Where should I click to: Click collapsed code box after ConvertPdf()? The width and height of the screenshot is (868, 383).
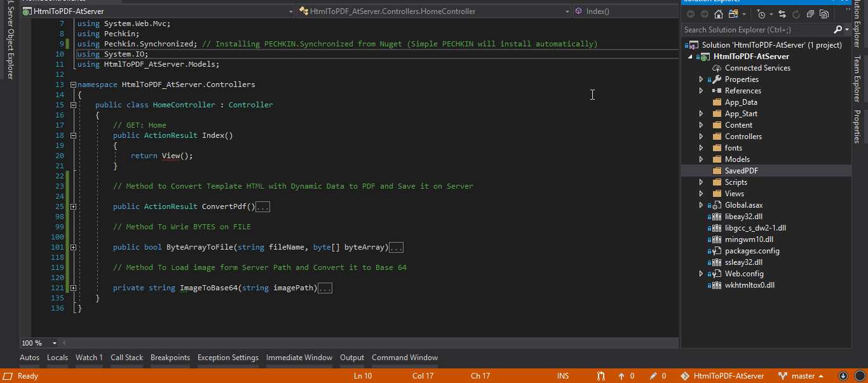(263, 207)
